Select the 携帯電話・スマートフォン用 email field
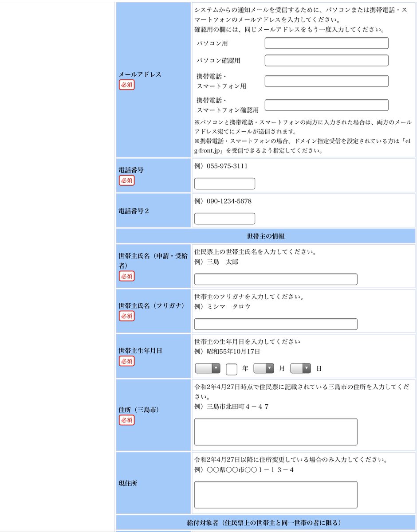 tap(326, 81)
